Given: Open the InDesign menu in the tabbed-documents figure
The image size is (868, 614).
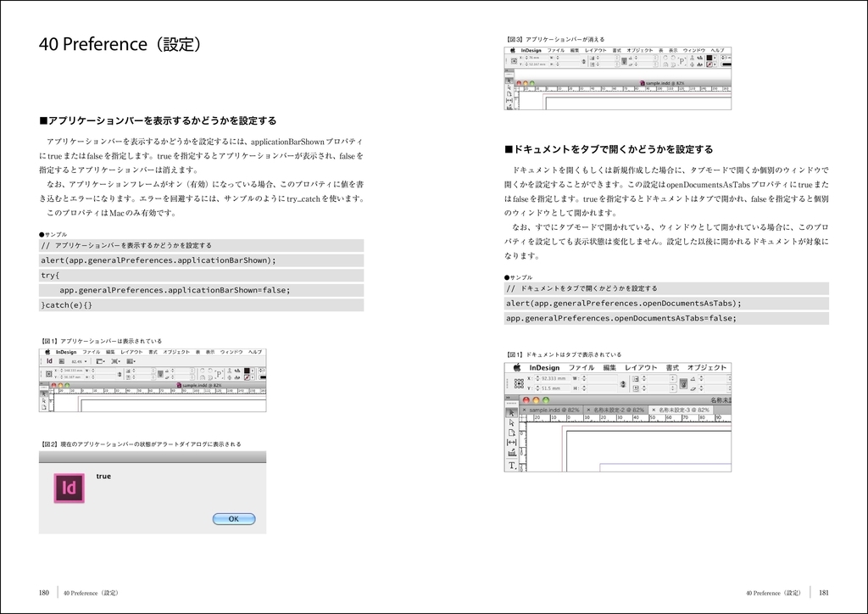Looking at the screenshot, I should pyautogui.click(x=545, y=367).
